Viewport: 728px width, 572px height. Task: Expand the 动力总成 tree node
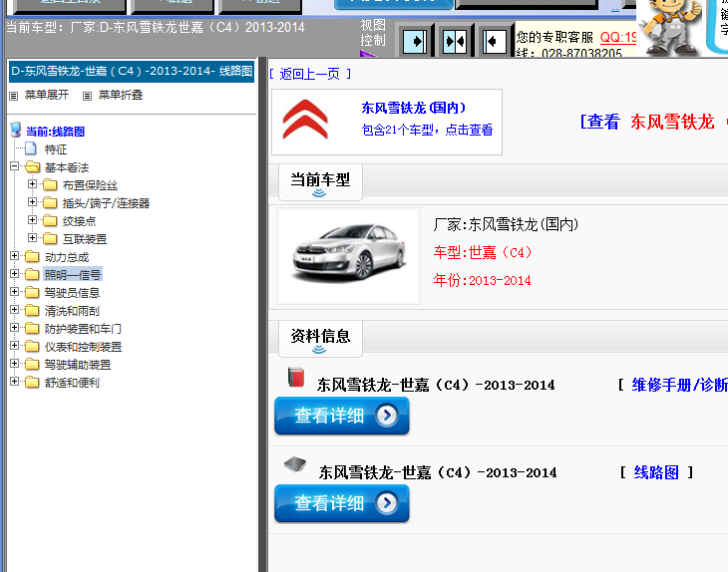(14, 256)
